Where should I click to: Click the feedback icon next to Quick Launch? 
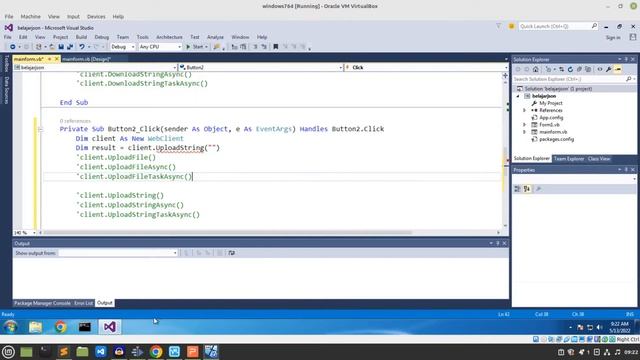point(511,26)
